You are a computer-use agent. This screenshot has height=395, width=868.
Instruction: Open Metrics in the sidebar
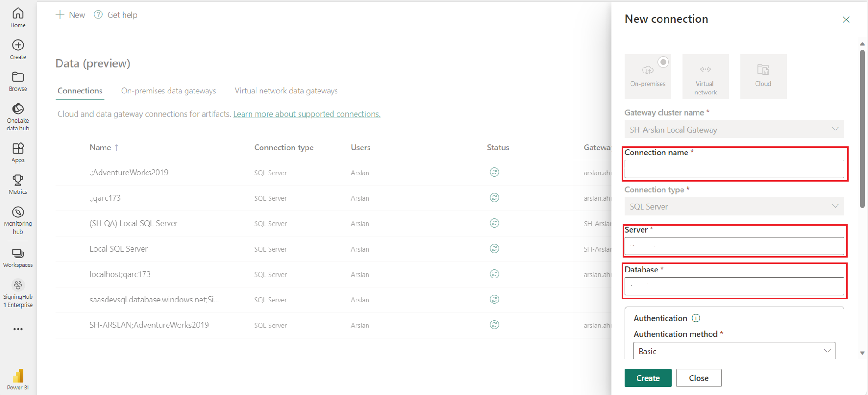(18, 184)
